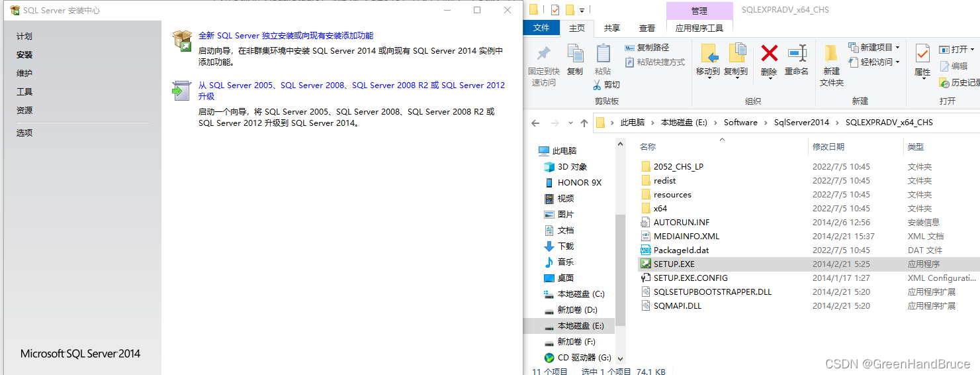Open the 新建项目 dropdown
Viewport: 980px width, 375px height.
click(x=875, y=48)
